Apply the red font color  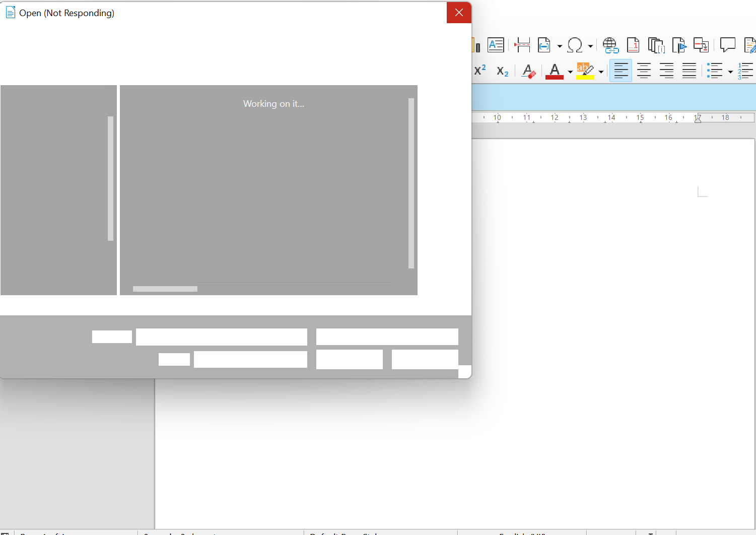555,71
